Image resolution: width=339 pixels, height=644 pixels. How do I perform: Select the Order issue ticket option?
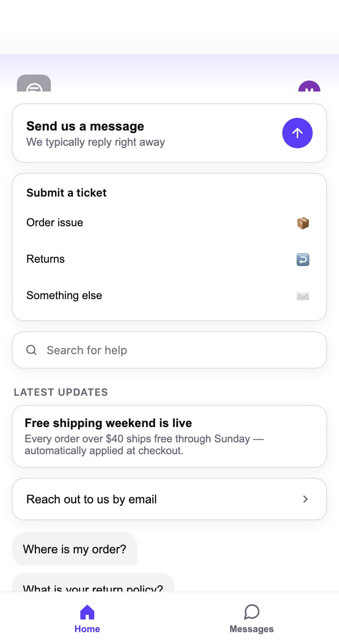coord(169,223)
